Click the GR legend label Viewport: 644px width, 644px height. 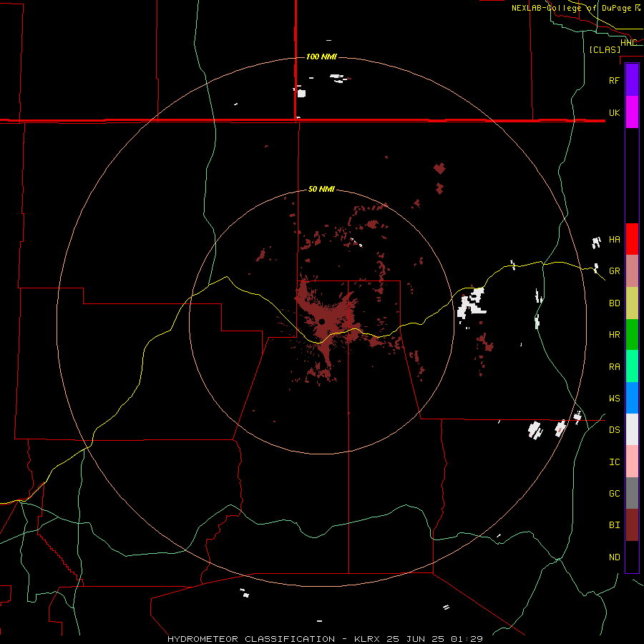pyautogui.click(x=615, y=271)
